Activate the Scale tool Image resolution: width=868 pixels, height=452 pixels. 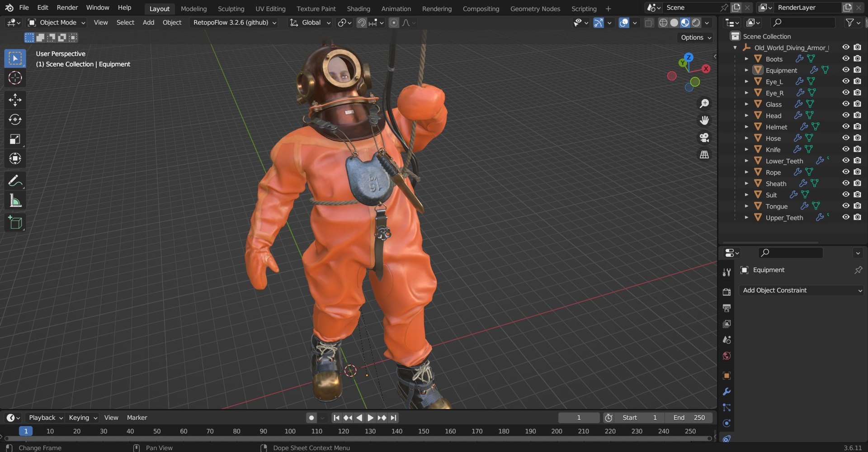point(15,139)
